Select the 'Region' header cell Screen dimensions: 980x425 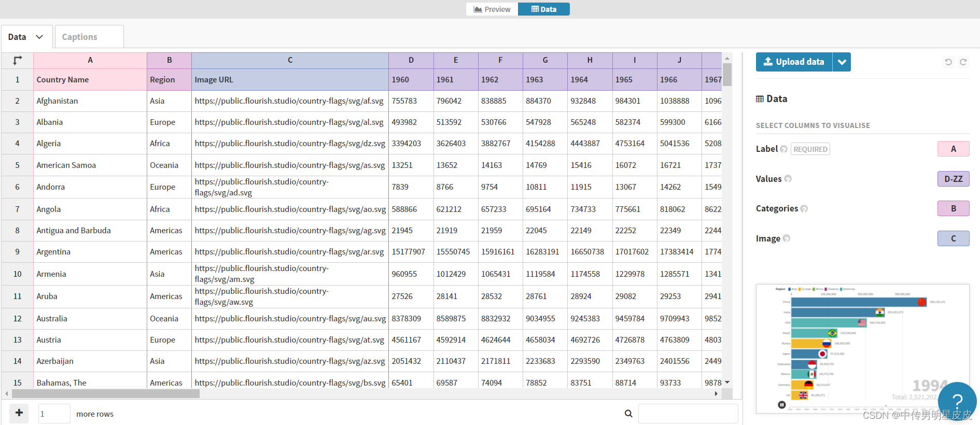pyautogui.click(x=169, y=80)
